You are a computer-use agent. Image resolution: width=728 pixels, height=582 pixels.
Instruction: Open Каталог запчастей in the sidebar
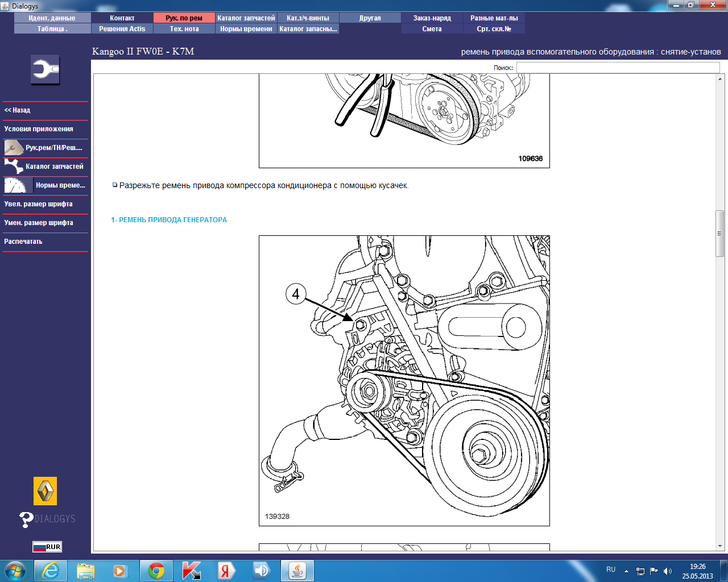tap(45, 167)
